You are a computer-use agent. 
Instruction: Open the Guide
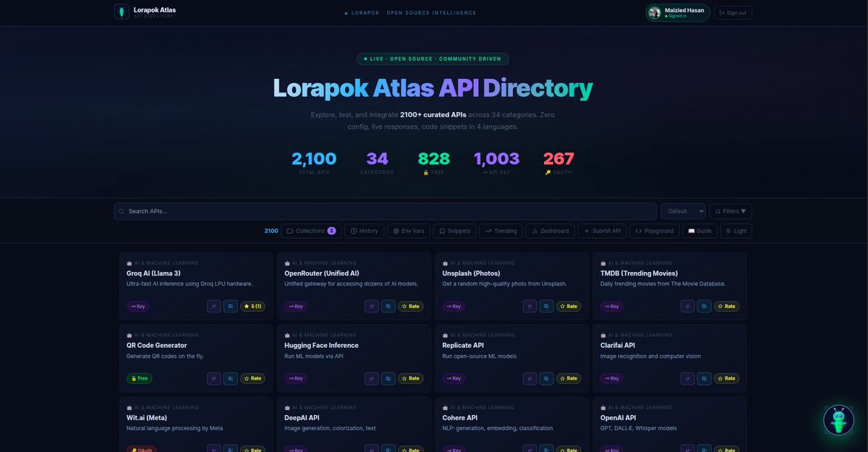[699, 231]
